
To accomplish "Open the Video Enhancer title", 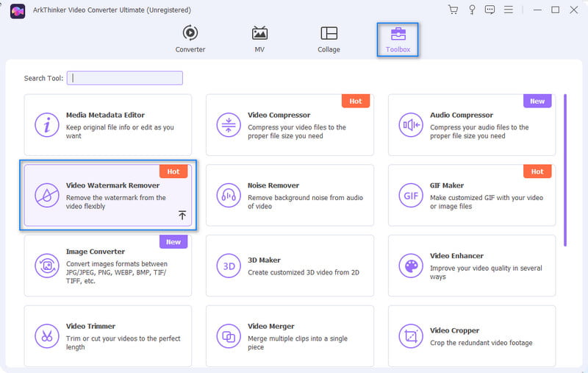I will pyautogui.click(x=456, y=255).
